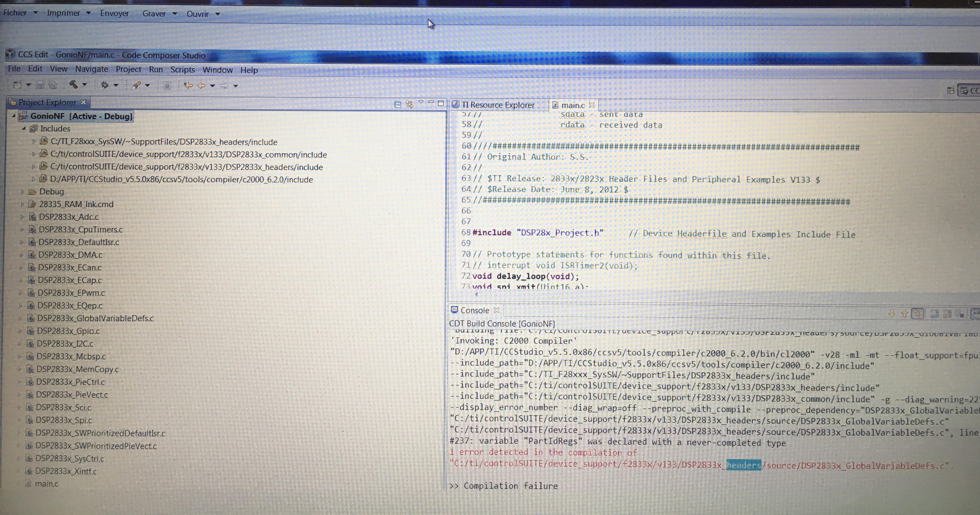Open the Build hammer dropdown arrow

click(85, 84)
